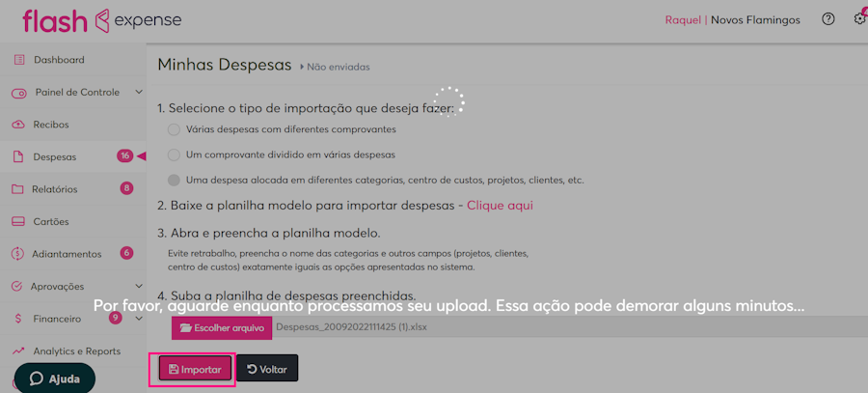Click the Novos Flamingos company name
Image resolution: width=868 pixels, height=393 pixels.
(x=755, y=20)
